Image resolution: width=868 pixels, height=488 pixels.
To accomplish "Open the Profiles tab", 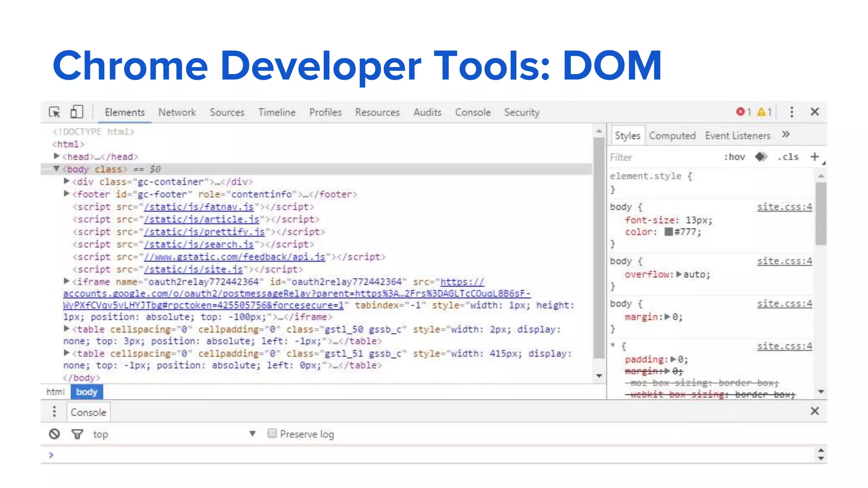I will coord(325,112).
